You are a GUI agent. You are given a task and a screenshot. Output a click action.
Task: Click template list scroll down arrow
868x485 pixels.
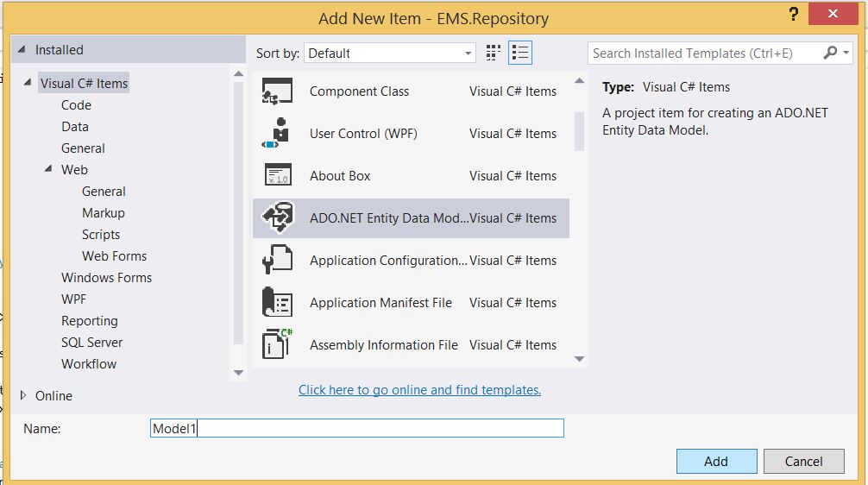pos(579,359)
